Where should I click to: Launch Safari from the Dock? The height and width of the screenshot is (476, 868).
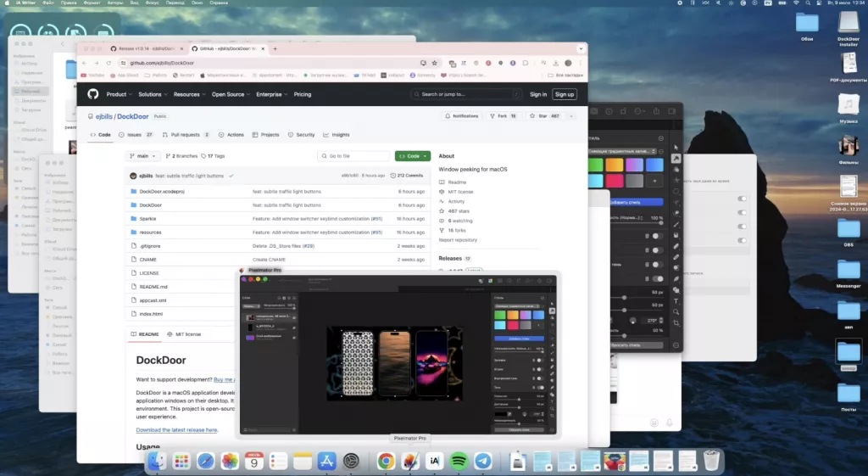click(205, 461)
